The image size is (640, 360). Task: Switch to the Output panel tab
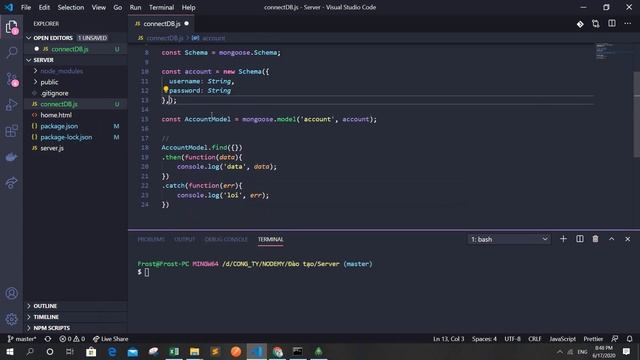click(x=184, y=239)
